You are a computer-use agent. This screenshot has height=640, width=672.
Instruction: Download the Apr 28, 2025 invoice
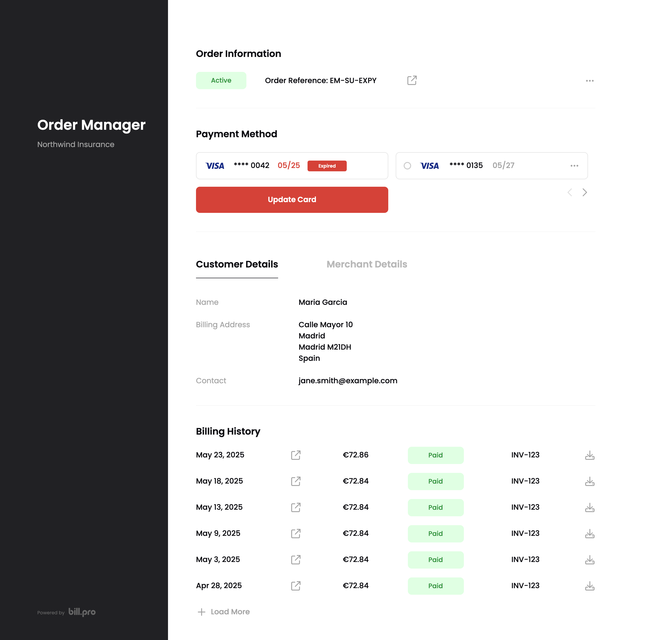(x=589, y=586)
